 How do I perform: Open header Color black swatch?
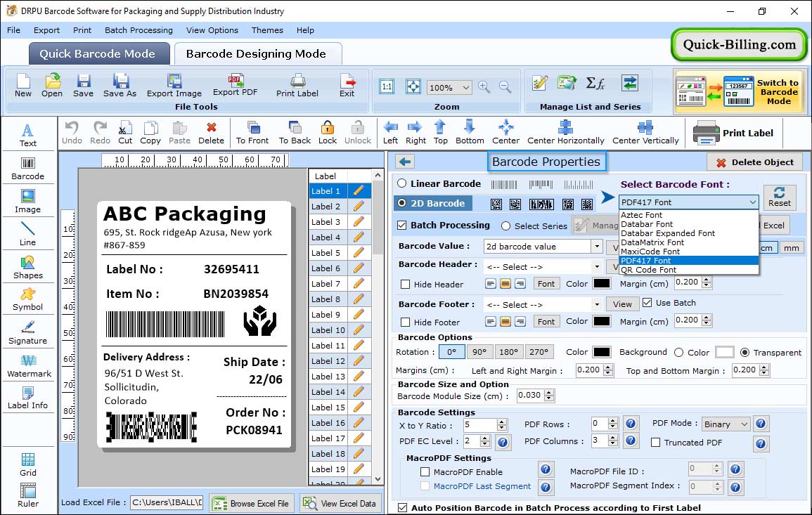[601, 284]
